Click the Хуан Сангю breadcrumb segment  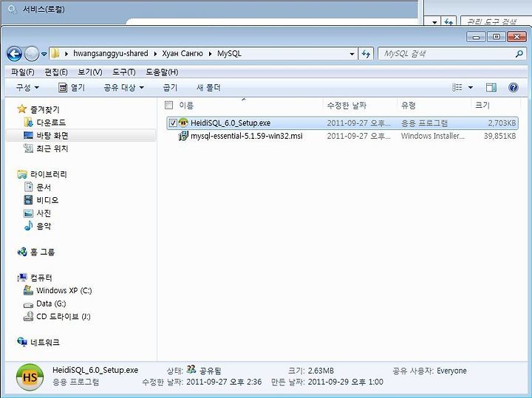click(183, 54)
